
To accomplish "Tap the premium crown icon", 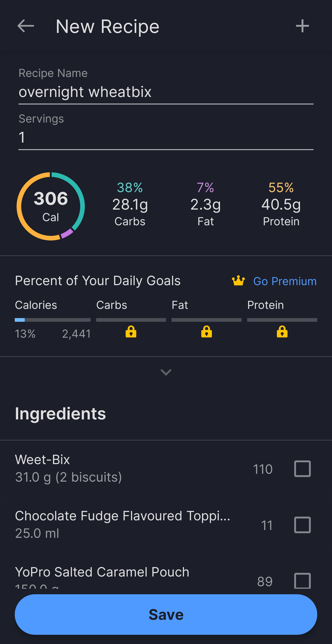I will 238,281.
